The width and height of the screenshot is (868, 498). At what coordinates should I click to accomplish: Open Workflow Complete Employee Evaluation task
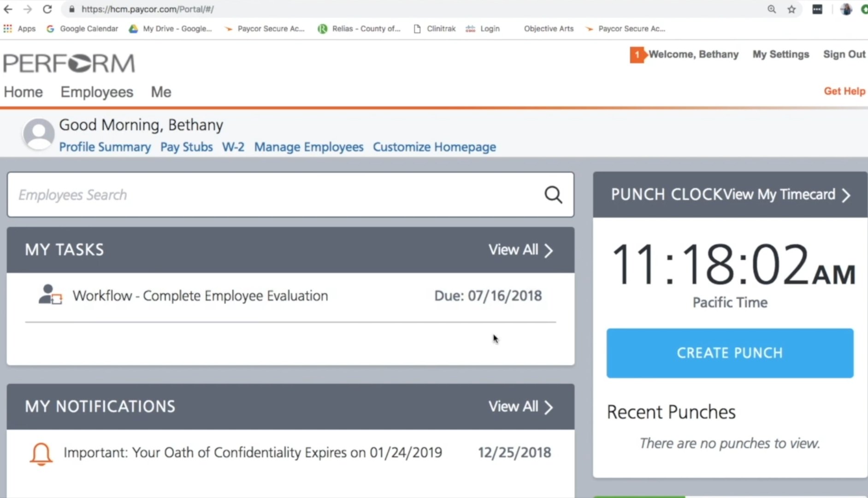(x=200, y=296)
